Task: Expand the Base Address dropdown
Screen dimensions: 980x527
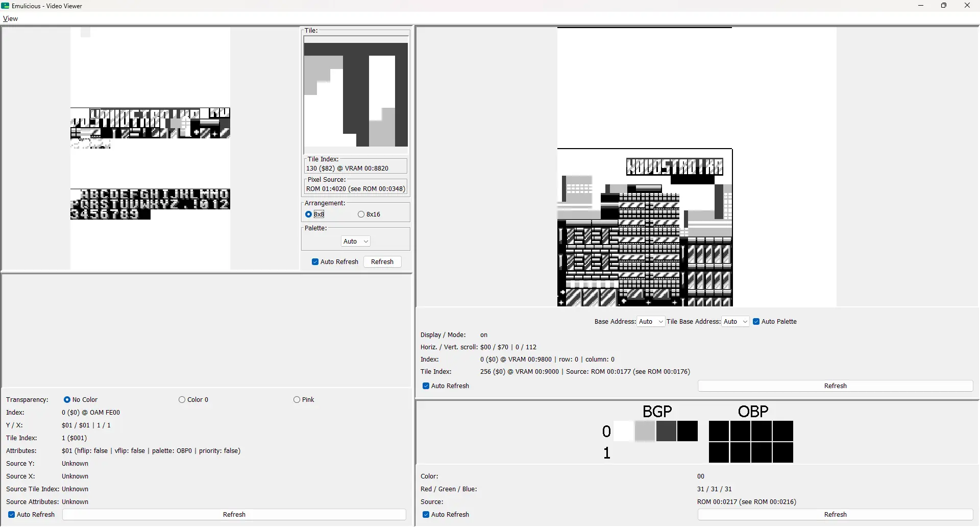Action: click(x=650, y=322)
